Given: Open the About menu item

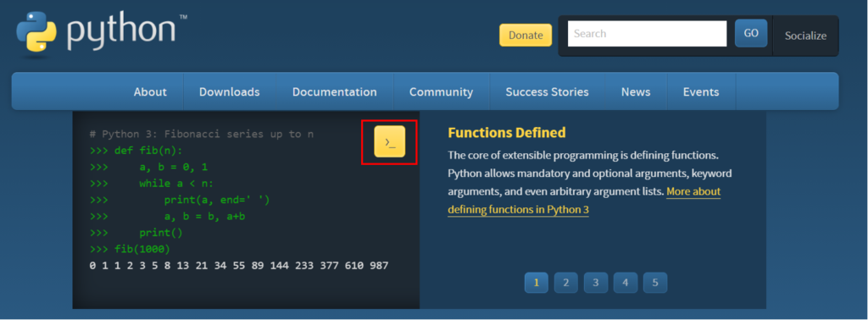Looking at the screenshot, I should [x=150, y=91].
